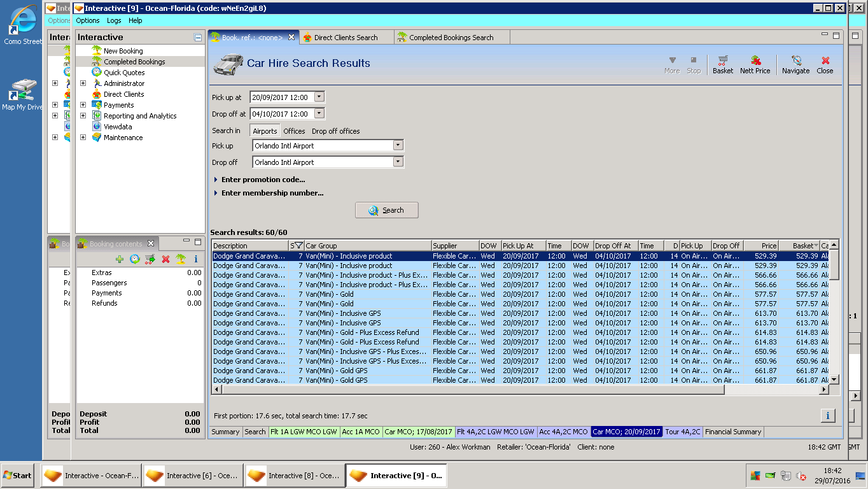The image size is (868, 489).
Task: Switch to the Direct Clients Search tab
Action: point(346,38)
